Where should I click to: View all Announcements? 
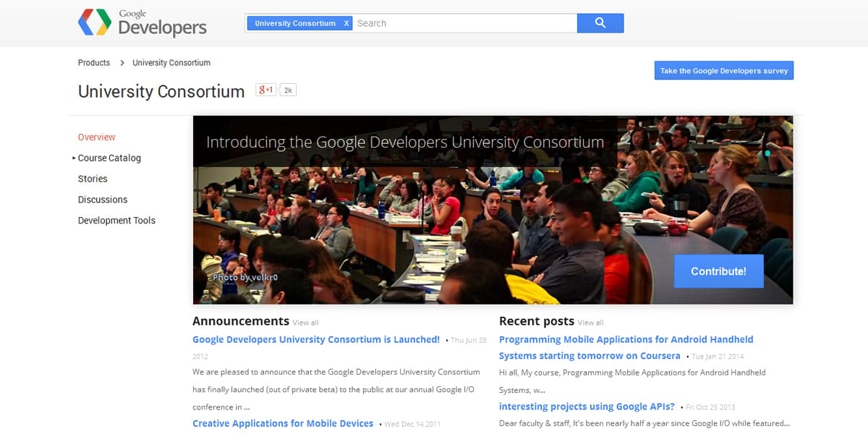click(305, 323)
